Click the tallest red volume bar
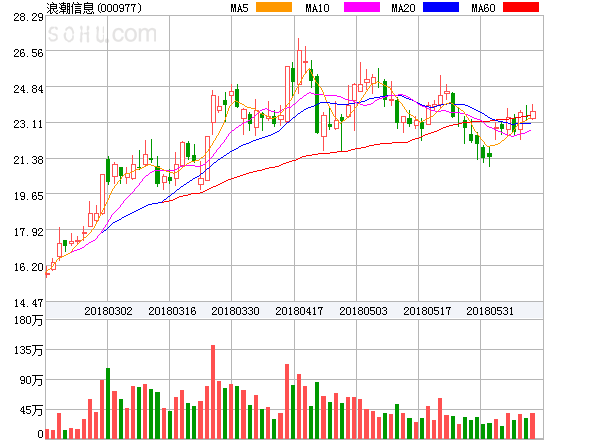Screen dimensions: 600x440 pyautogui.click(x=213, y=392)
